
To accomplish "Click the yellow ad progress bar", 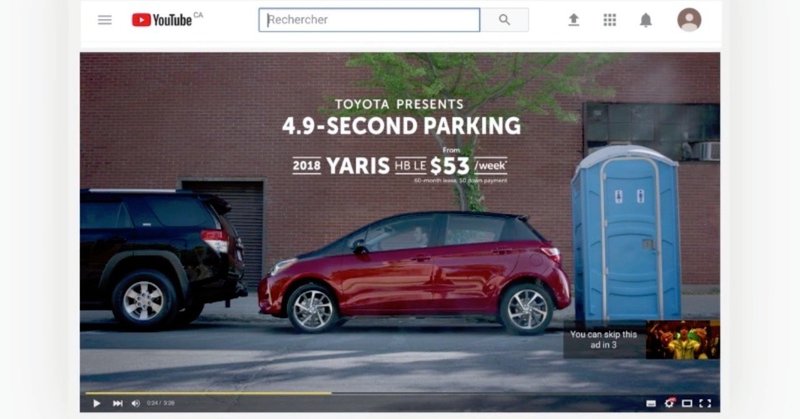I will (x=208, y=393).
